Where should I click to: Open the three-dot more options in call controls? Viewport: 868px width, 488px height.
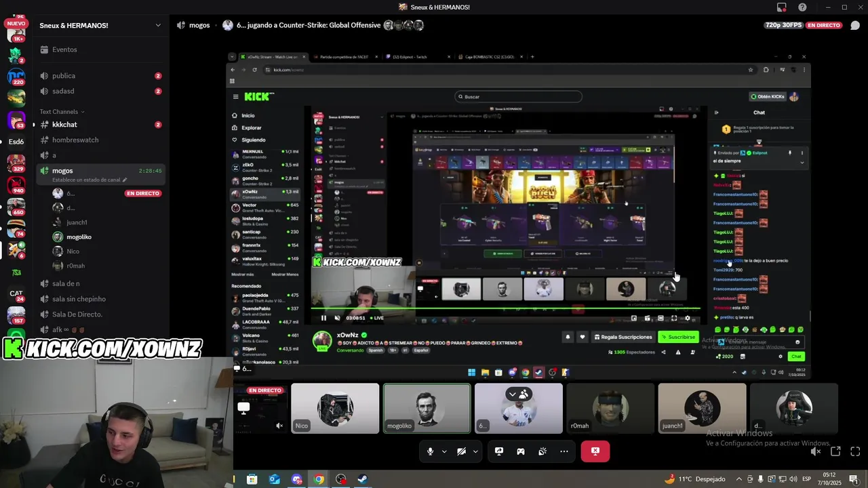pyautogui.click(x=564, y=451)
